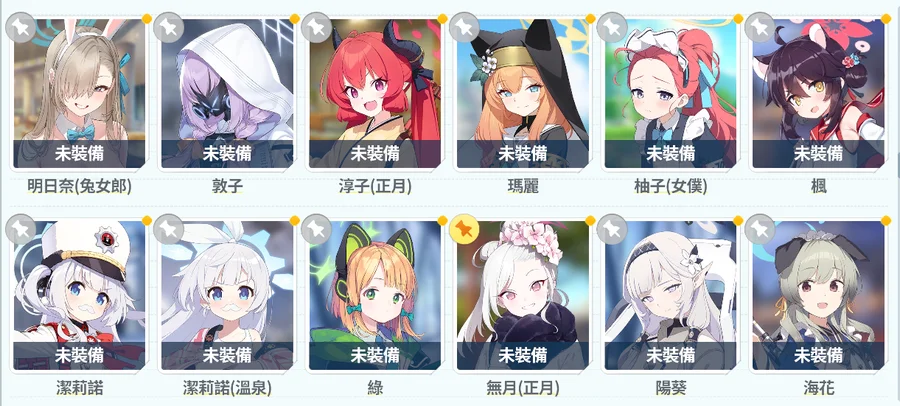Open the 綠 character portrait
The image size is (900, 406).
pyautogui.click(x=375, y=295)
